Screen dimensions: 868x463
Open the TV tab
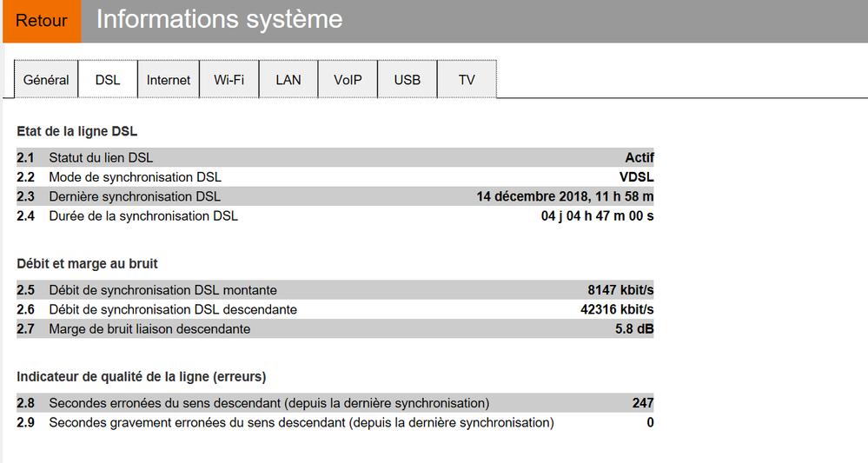[x=467, y=80]
